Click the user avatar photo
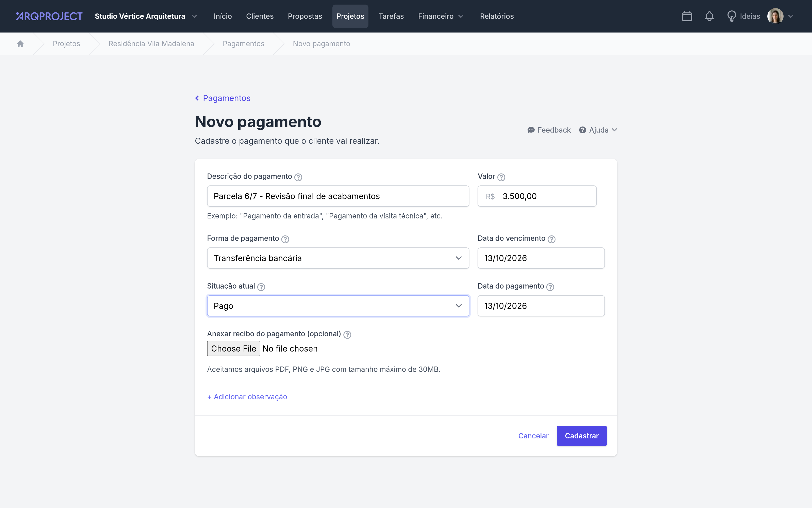The image size is (812, 508). coord(775,16)
